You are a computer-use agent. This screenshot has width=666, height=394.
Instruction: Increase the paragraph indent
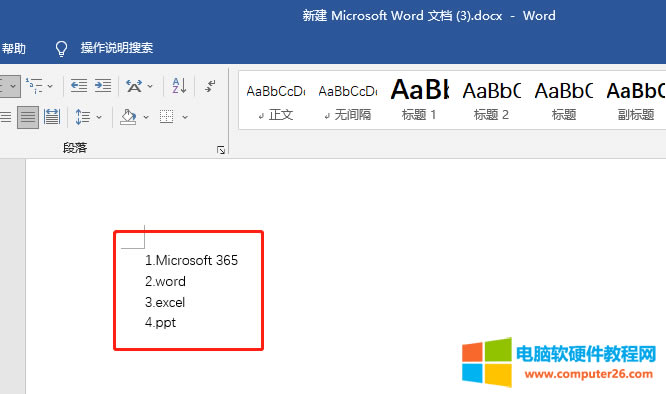(x=103, y=85)
